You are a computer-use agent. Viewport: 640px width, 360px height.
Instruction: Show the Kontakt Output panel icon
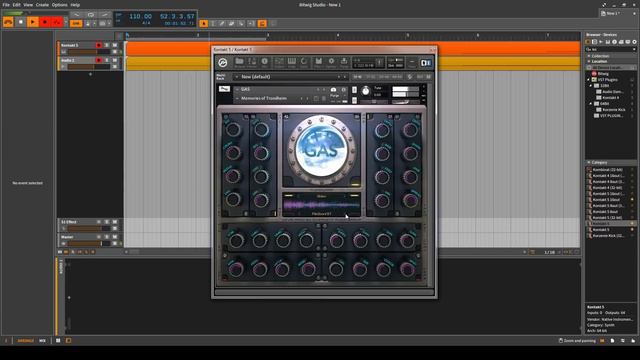[279, 62]
